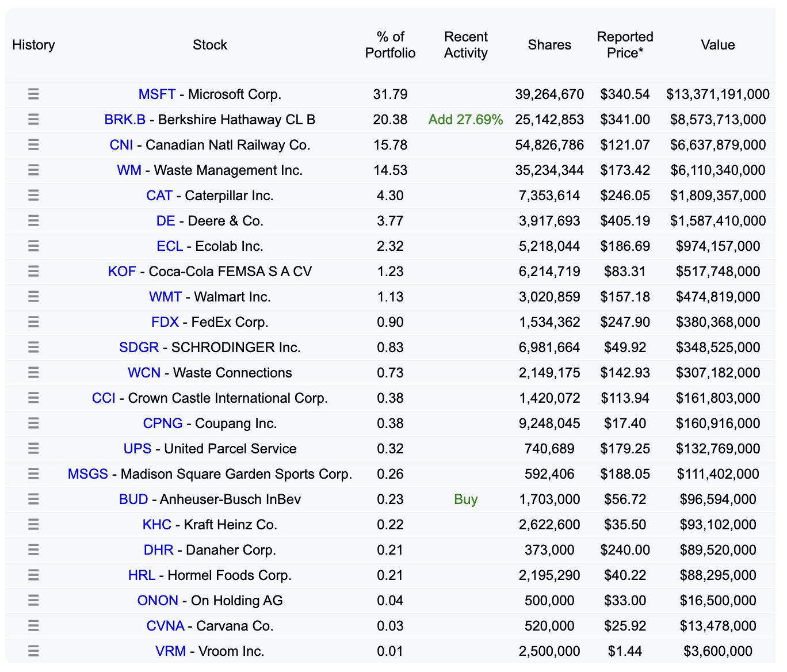787x672 pixels.
Task: Open the Caterpillar row history icon
Action: pos(33,196)
